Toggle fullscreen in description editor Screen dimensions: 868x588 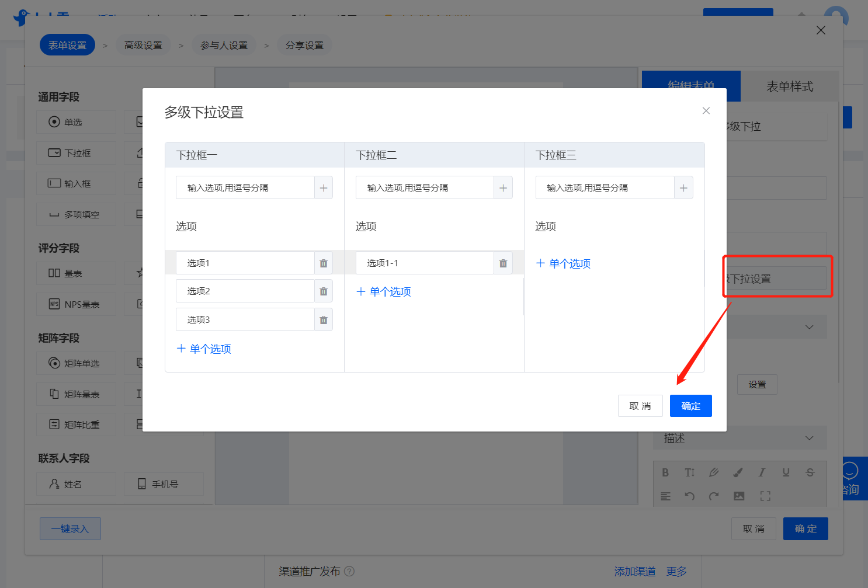(x=765, y=496)
